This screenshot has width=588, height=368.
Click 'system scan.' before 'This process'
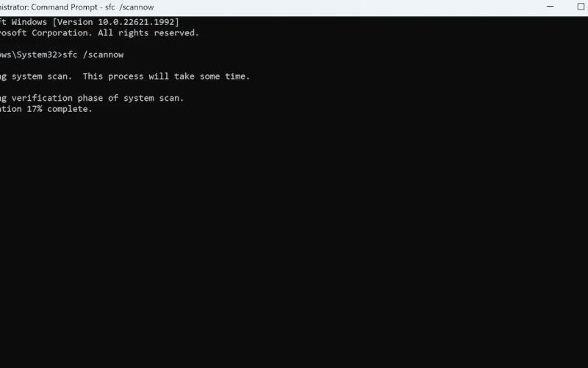point(42,77)
